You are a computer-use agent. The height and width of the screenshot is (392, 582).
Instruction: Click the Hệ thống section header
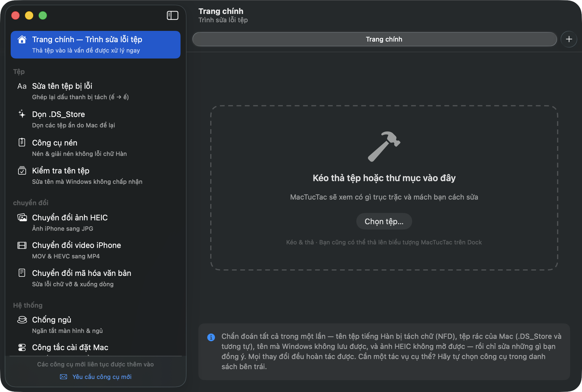coord(28,305)
